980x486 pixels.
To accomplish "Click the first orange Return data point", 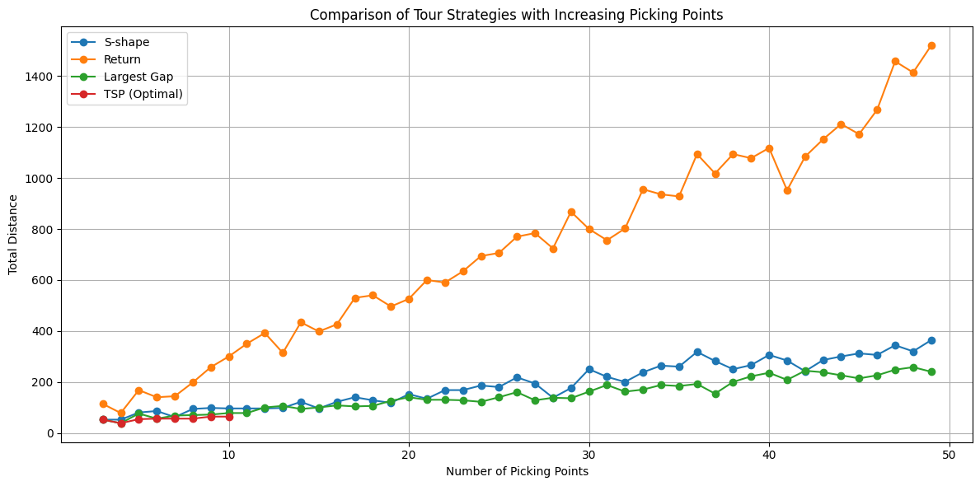I will (x=103, y=404).
